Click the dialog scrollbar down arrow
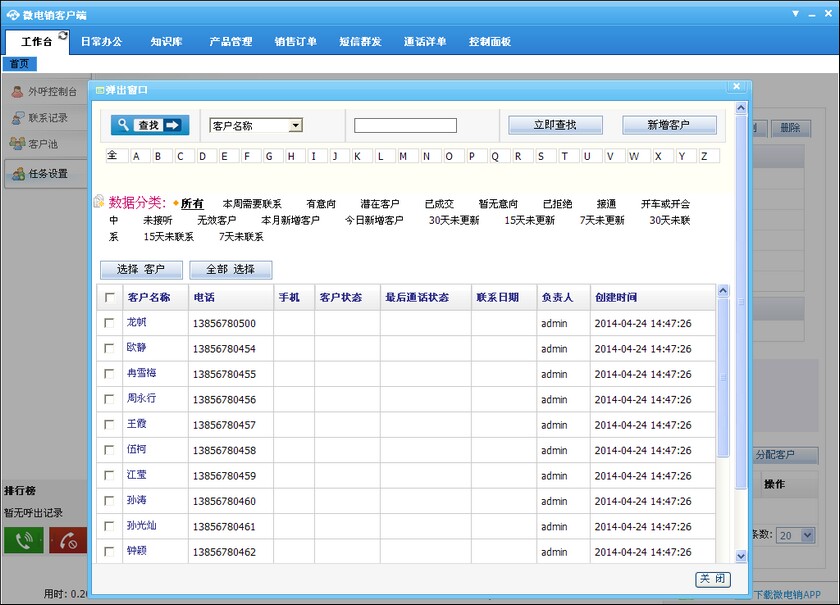 point(741,556)
